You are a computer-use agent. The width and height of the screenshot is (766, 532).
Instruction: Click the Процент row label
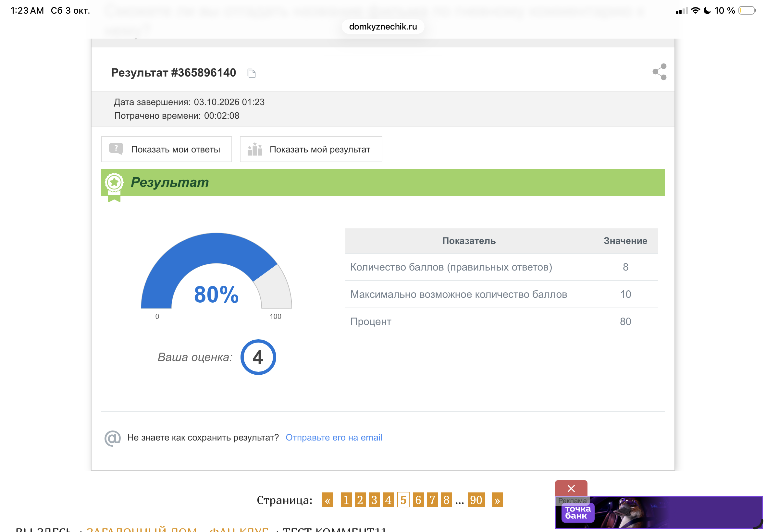tap(370, 322)
